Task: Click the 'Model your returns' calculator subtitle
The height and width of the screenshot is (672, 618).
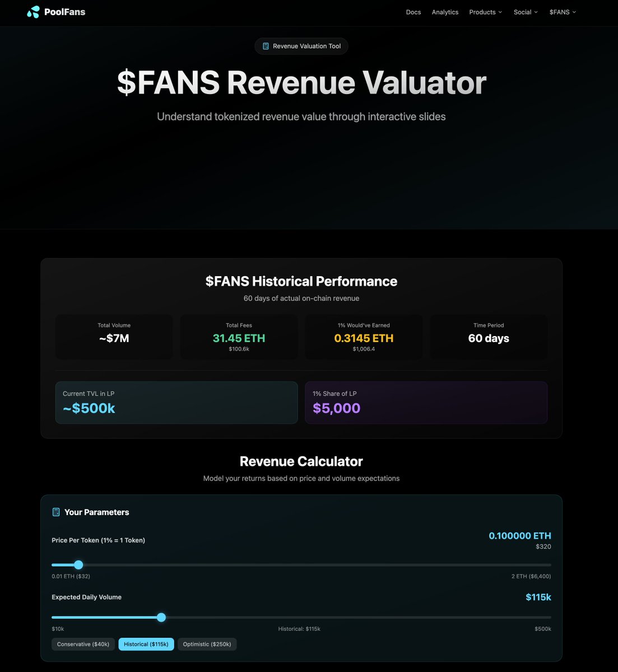Action: [x=301, y=478]
